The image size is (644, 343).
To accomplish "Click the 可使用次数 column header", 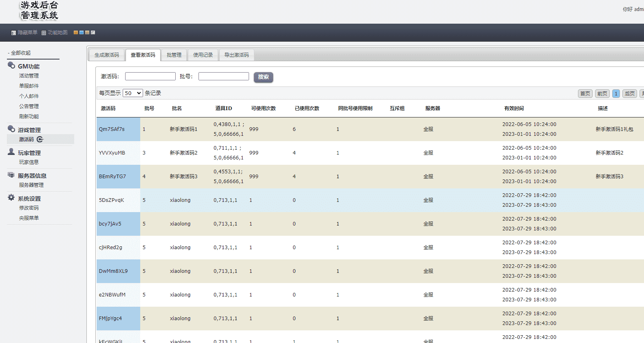I will tap(264, 108).
